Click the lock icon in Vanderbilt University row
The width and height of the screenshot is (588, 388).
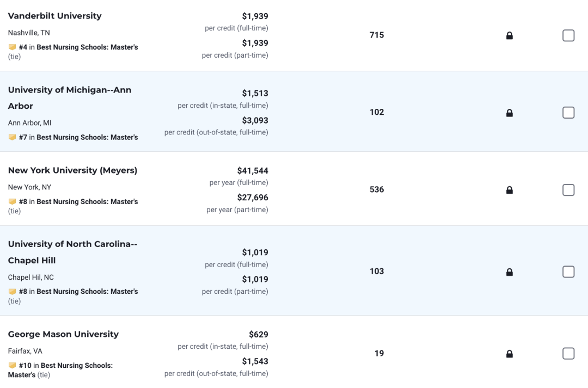click(509, 35)
